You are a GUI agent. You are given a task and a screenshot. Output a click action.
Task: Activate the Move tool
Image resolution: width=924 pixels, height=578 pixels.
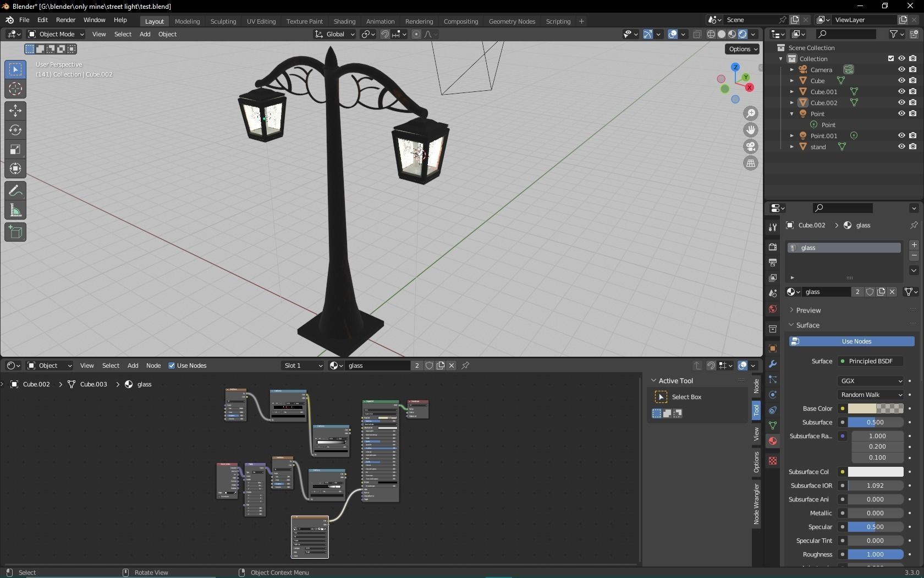[15, 111]
